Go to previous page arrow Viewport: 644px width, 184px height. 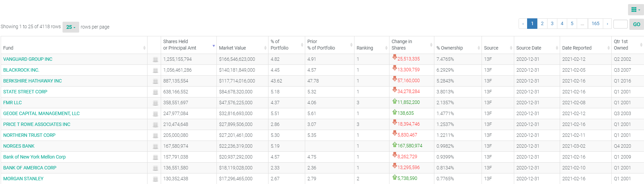523,24
